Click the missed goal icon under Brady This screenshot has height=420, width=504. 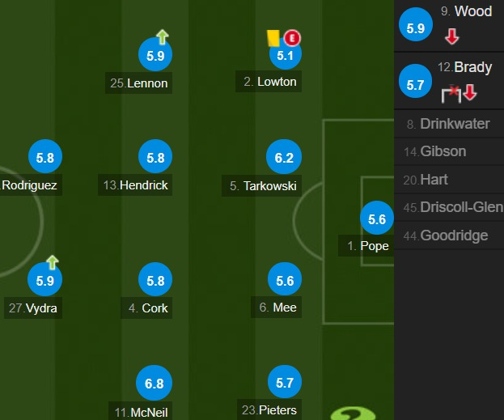[x=451, y=94]
